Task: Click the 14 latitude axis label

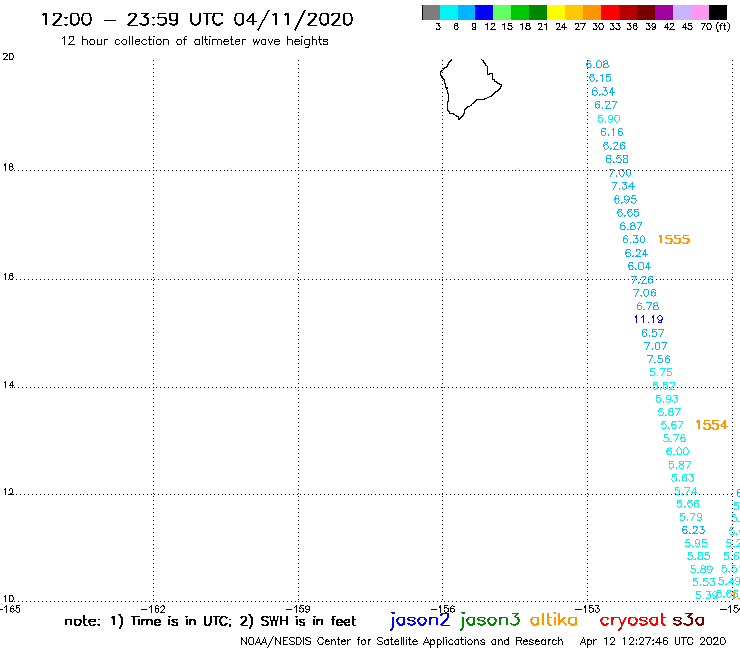Action: click(8, 385)
